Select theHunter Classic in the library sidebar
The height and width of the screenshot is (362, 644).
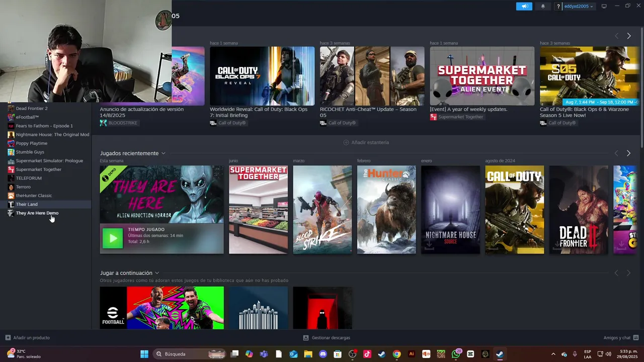tap(34, 196)
